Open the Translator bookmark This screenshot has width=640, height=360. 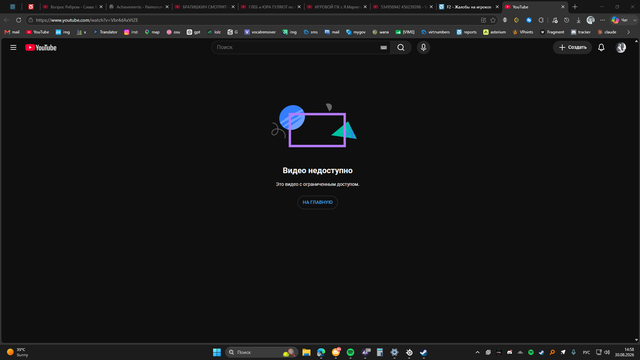(105, 32)
